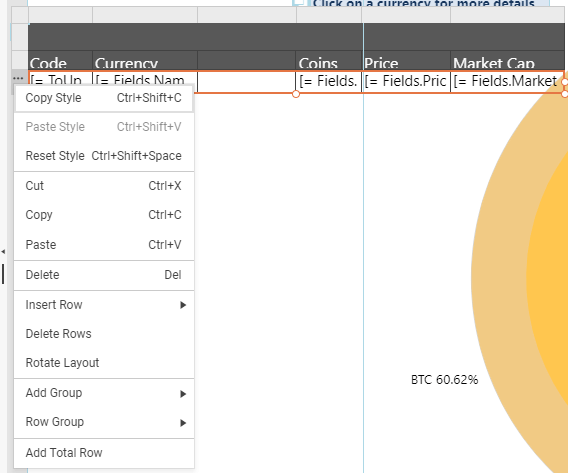Choose Copy Style from the context menu
Screen dimensions: 568x473
point(104,98)
